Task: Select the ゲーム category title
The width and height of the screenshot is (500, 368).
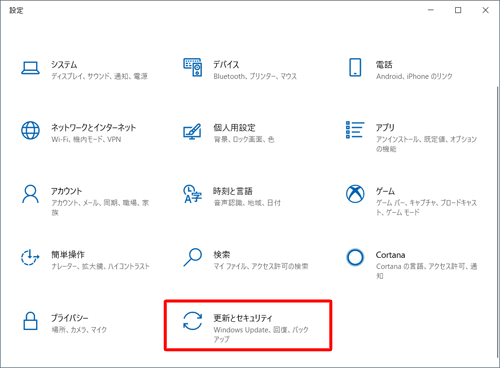Action: (x=385, y=191)
